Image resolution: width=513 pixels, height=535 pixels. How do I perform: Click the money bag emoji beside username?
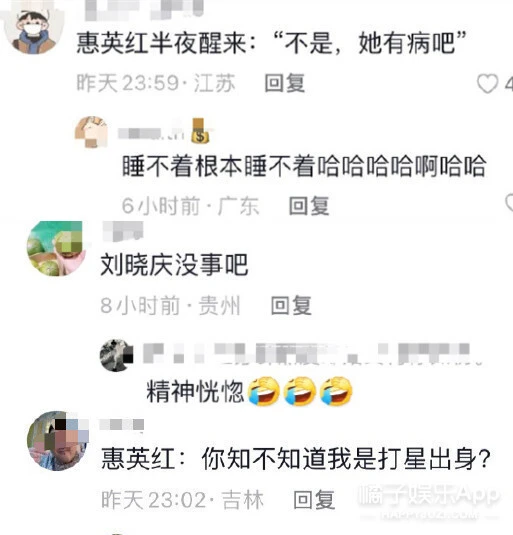(200, 131)
